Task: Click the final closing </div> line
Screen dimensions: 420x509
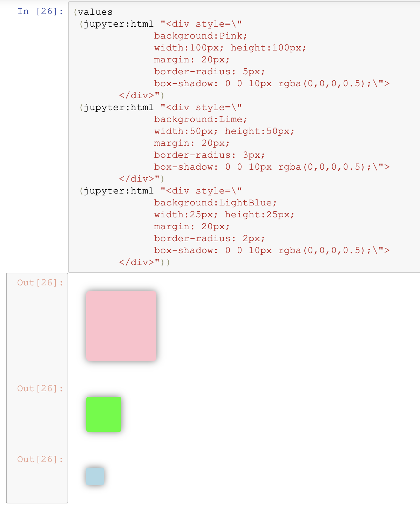Action: pos(144,262)
